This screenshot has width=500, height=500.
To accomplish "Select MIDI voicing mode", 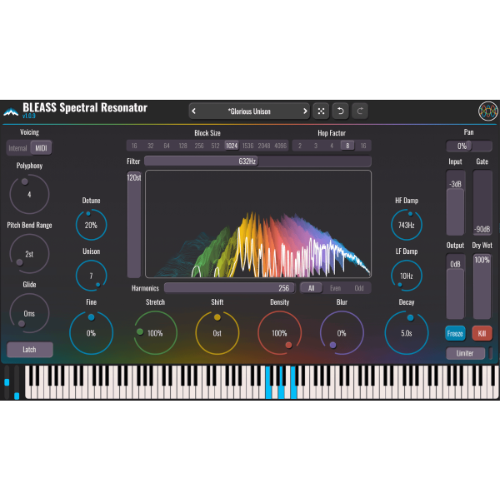I will point(41,148).
